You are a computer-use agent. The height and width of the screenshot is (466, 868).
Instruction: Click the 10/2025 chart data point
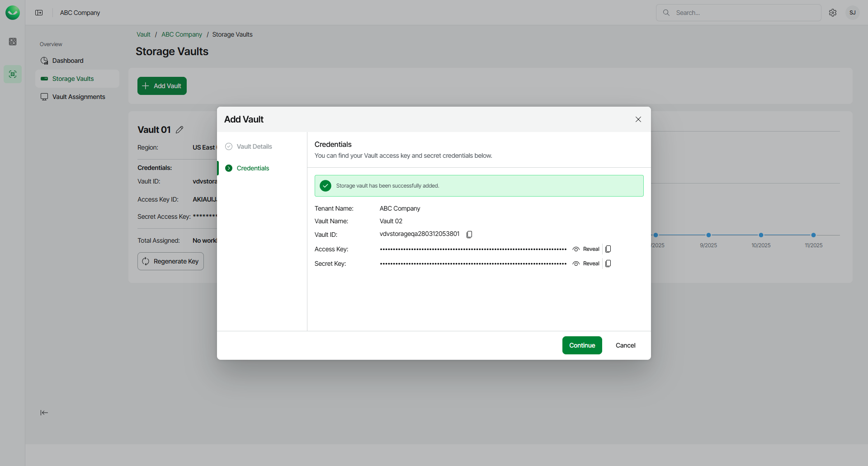[x=761, y=235]
